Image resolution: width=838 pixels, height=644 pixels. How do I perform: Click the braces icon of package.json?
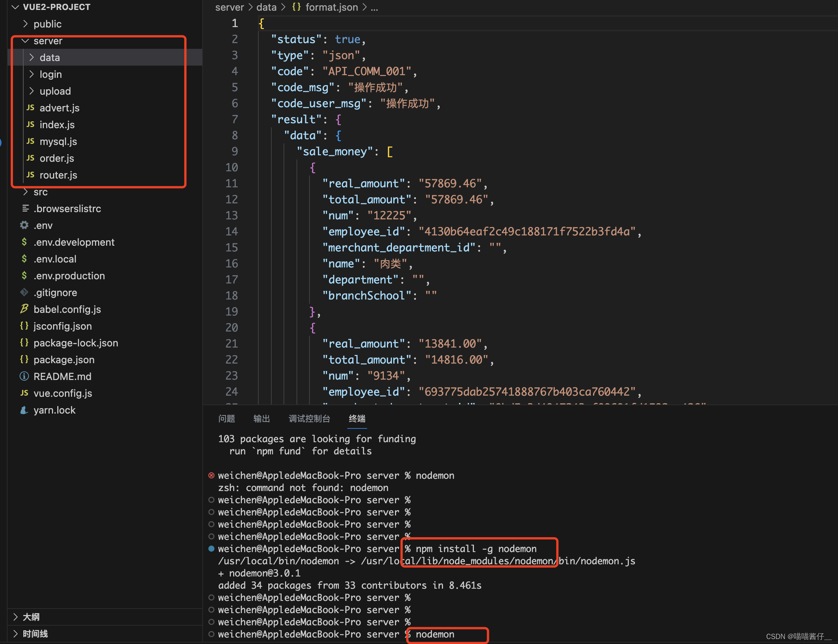pyautogui.click(x=24, y=359)
